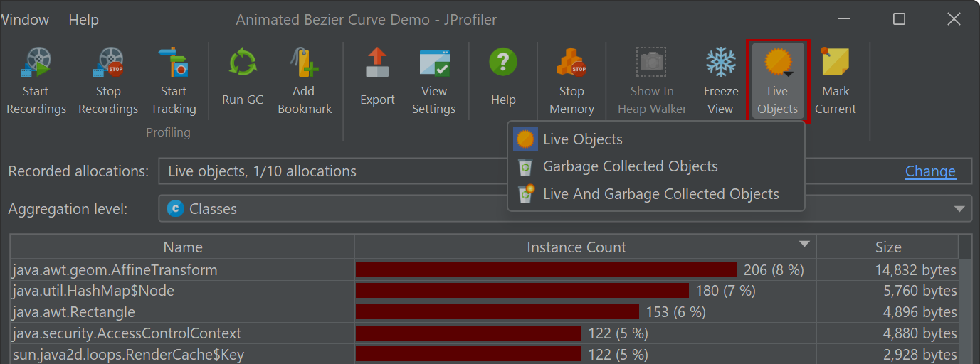
Task: Open the Aggregation level Classes dropdown
Action: (565, 209)
